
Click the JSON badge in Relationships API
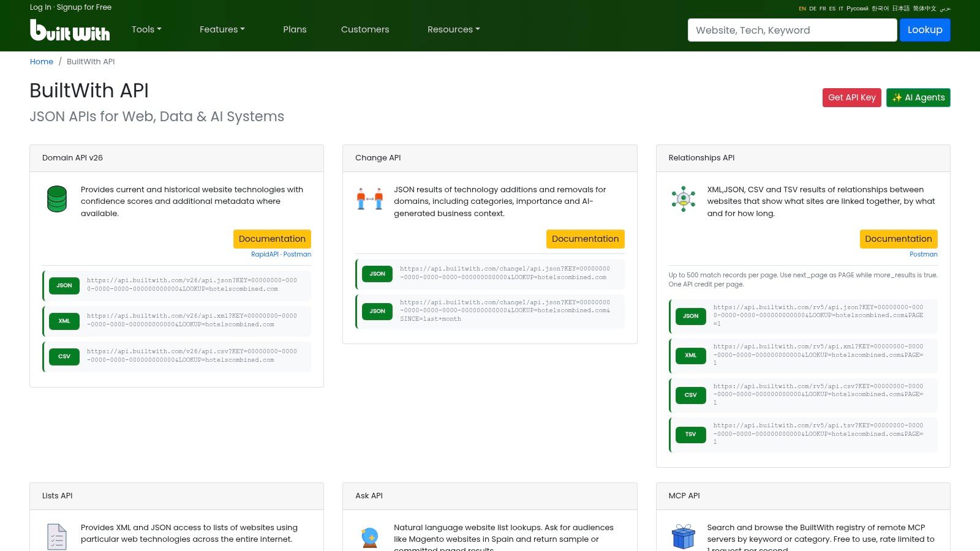691,316
